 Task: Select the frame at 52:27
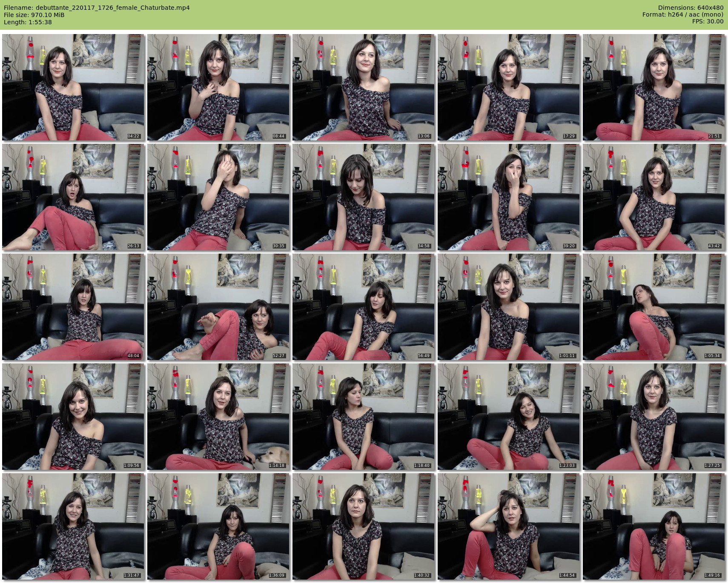(218, 307)
